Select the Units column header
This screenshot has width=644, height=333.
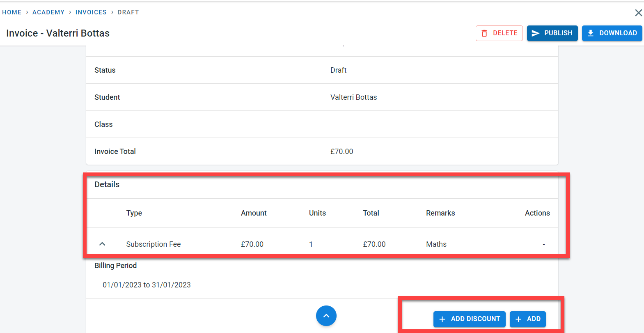click(x=317, y=213)
